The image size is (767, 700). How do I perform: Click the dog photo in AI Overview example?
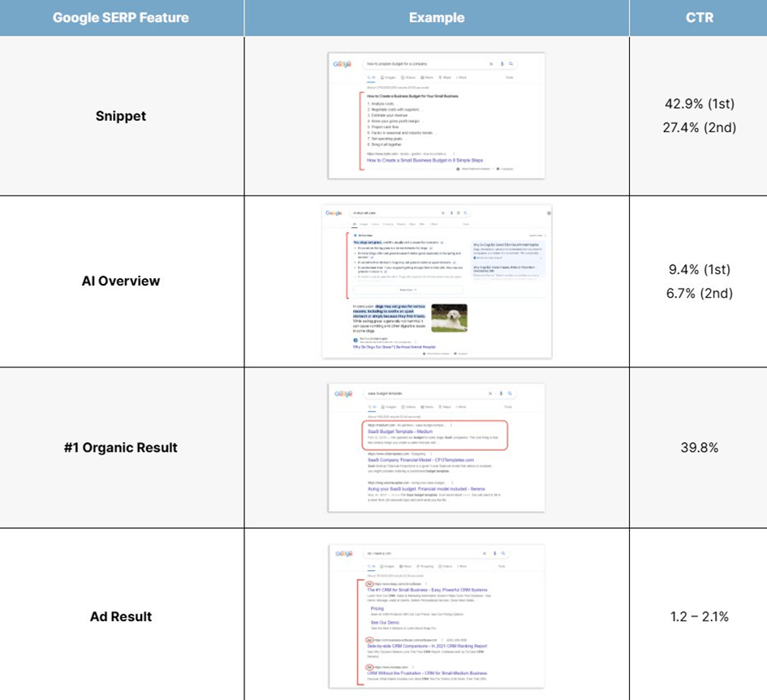pyautogui.click(x=449, y=318)
